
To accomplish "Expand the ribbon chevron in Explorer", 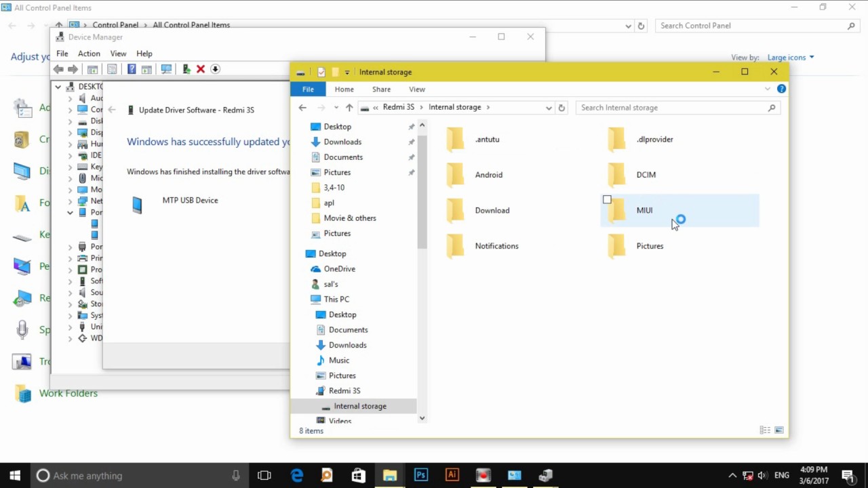I will click(768, 89).
